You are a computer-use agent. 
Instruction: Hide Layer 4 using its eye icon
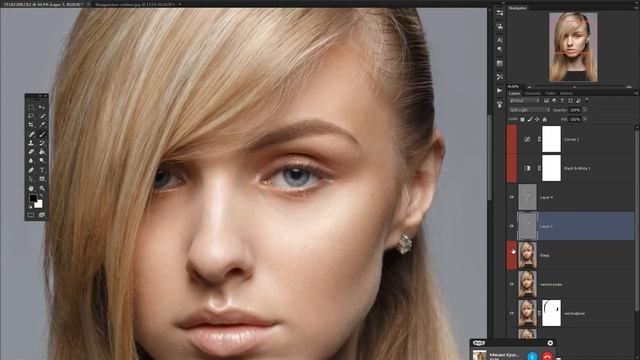pos(511,197)
